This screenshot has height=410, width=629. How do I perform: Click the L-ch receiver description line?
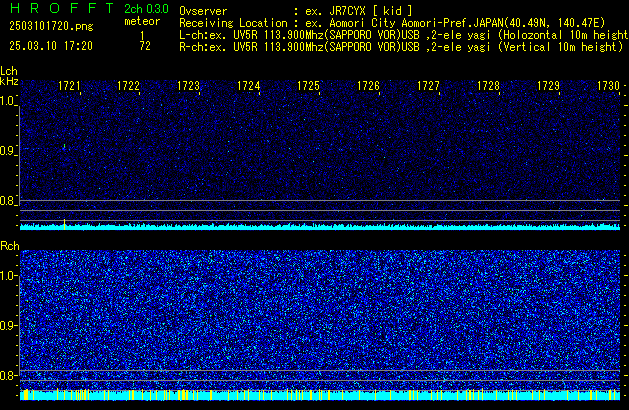point(404,35)
